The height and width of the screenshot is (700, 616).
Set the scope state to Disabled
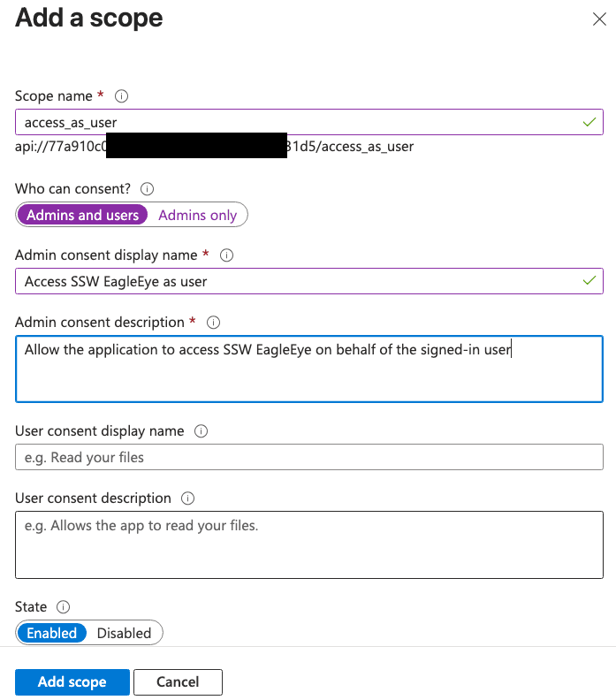[x=124, y=633]
